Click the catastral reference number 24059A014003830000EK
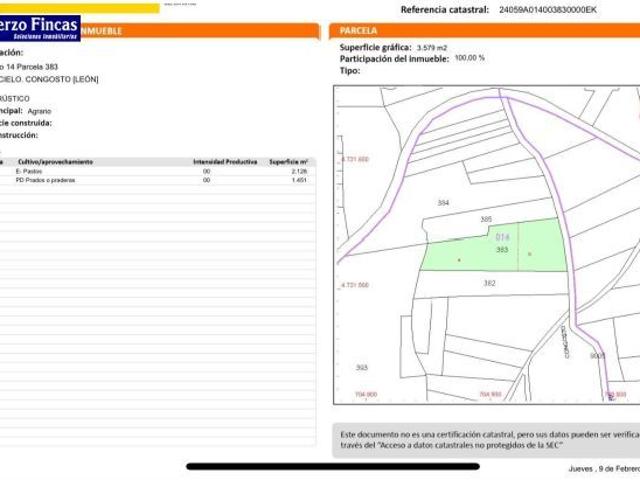 click(548, 10)
